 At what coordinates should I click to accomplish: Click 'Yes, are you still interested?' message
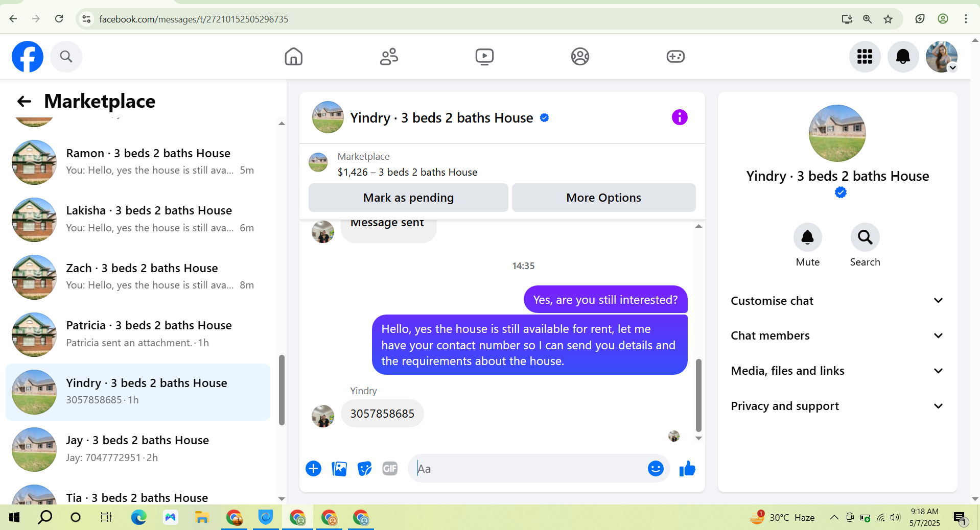(x=605, y=300)
